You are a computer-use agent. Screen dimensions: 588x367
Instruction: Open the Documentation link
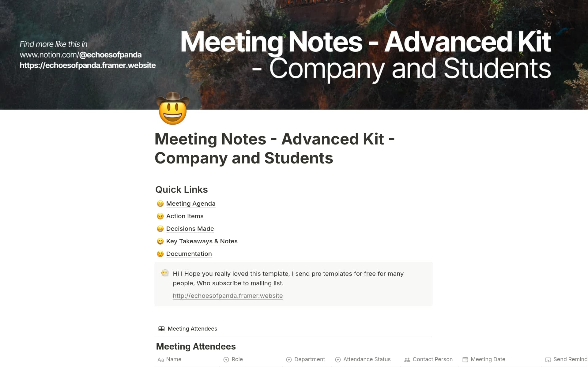point(189,254)
